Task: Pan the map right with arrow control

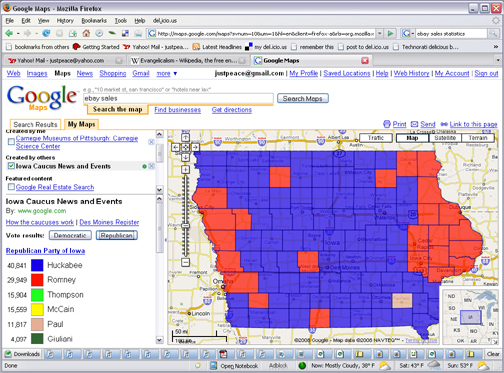Action: pos(195,147)
